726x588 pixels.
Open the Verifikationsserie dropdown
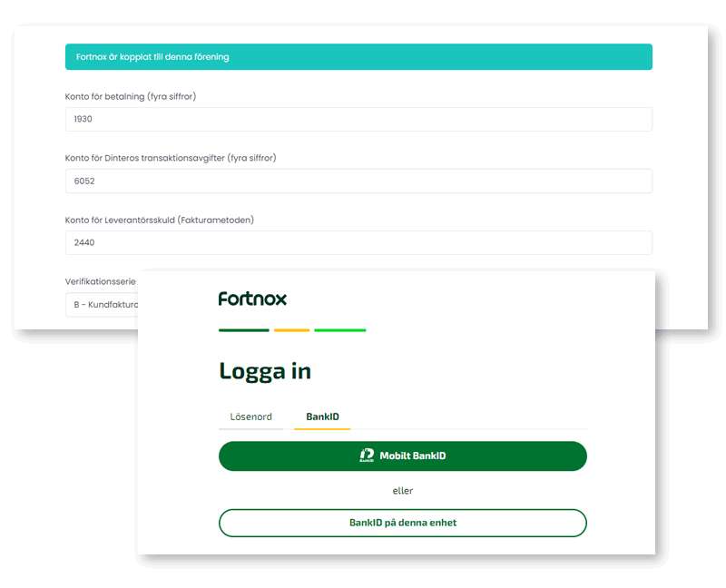[102, 305]
